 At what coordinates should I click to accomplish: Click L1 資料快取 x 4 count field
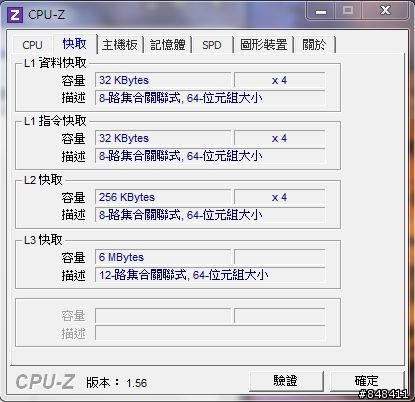[279, 80]
